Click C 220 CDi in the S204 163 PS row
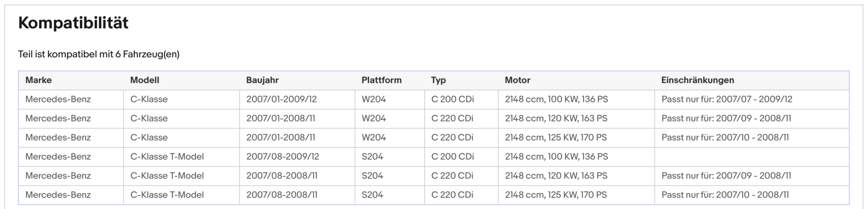This screenshot has width=868, height=209. [x=452, y=176]
